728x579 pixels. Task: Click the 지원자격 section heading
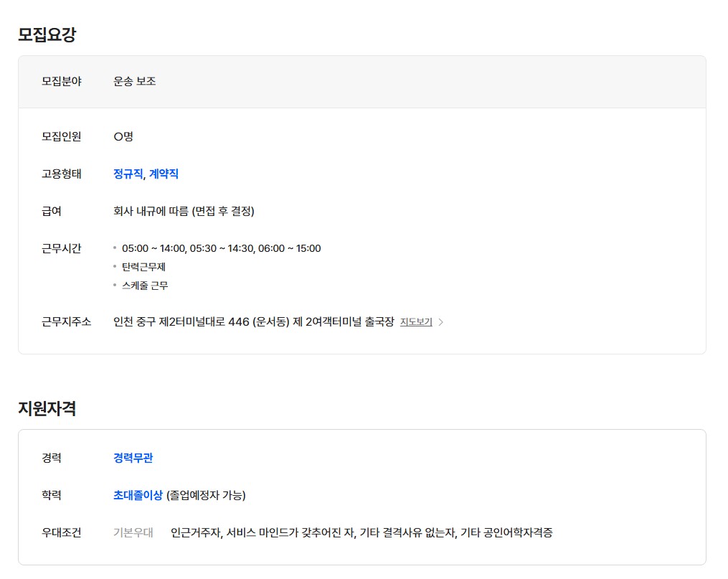coord(47,408)
